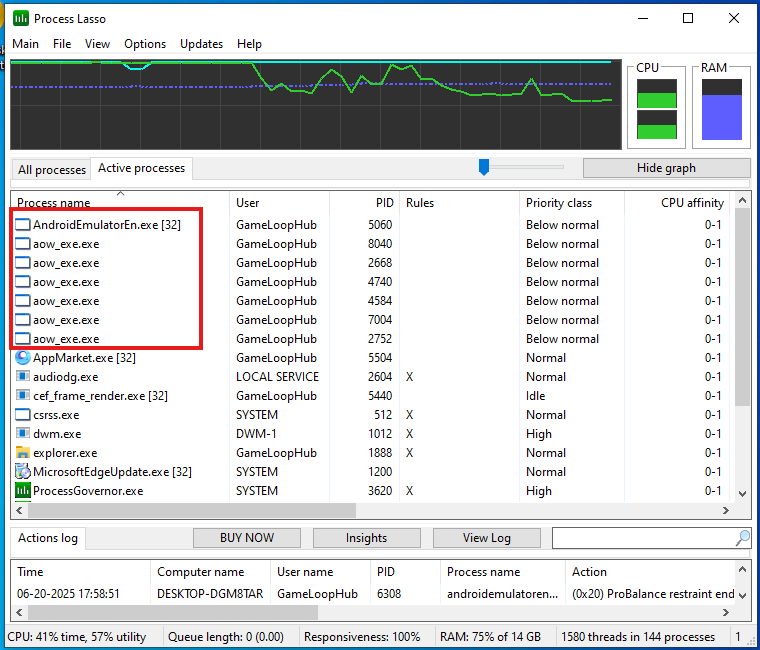Click the ProcessGovernor.exe green icon
760x650 pixels.
coord(23,491)
